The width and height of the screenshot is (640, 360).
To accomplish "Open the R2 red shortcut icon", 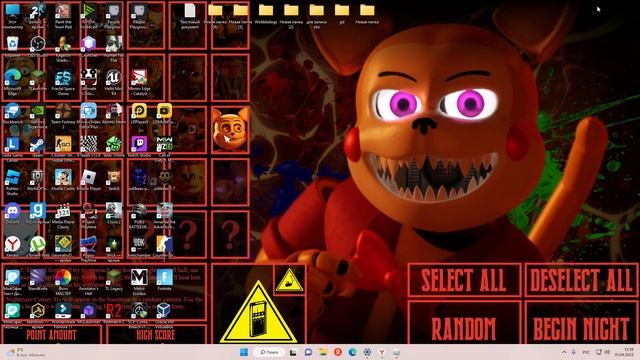I will coord(113,311).
